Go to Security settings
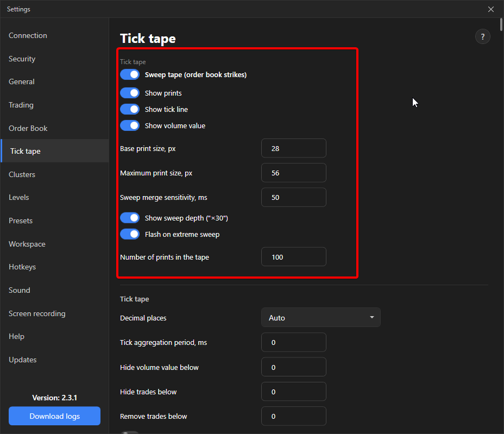 click(55, 59)
